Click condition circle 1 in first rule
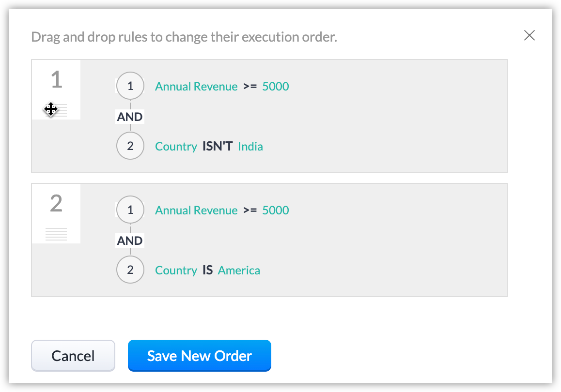 [x=130, y=86]
